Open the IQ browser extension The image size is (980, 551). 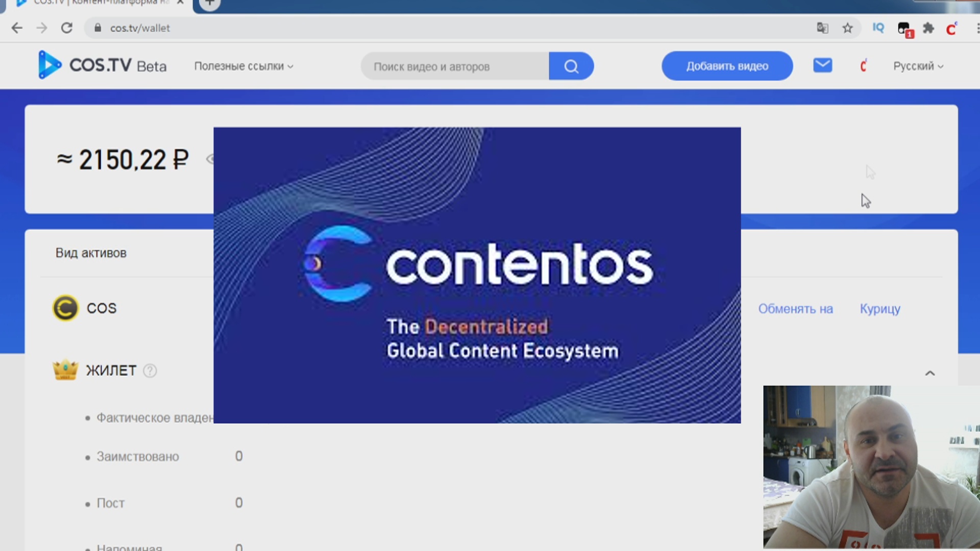point(878,28)
